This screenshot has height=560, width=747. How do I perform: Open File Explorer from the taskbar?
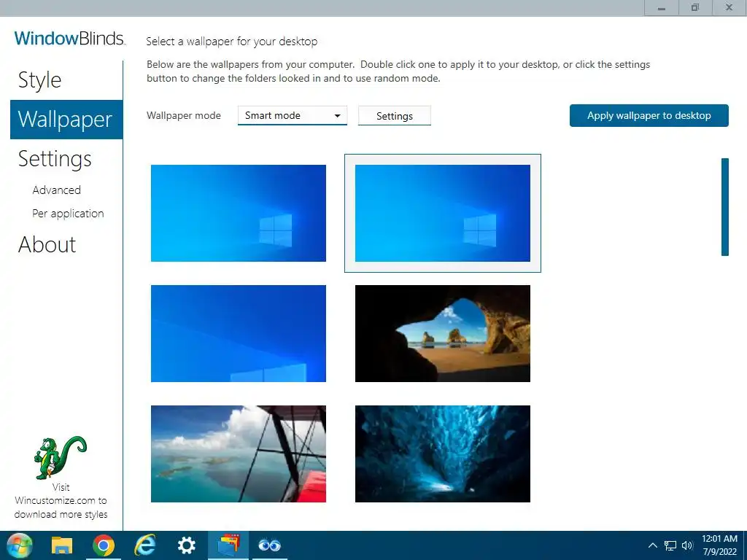[62, 545]
